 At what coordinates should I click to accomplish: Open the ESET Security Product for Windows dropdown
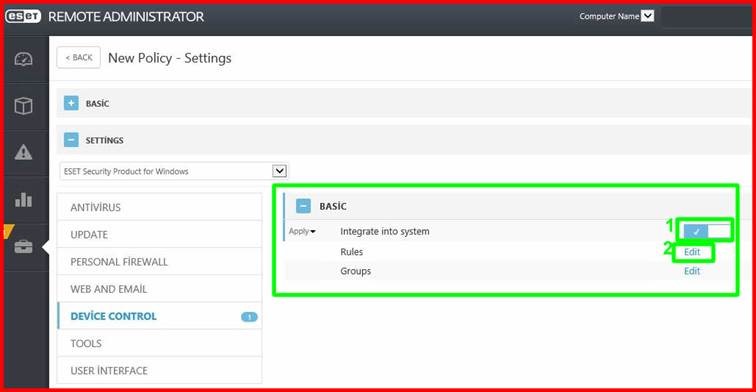[x=174, y=171]
